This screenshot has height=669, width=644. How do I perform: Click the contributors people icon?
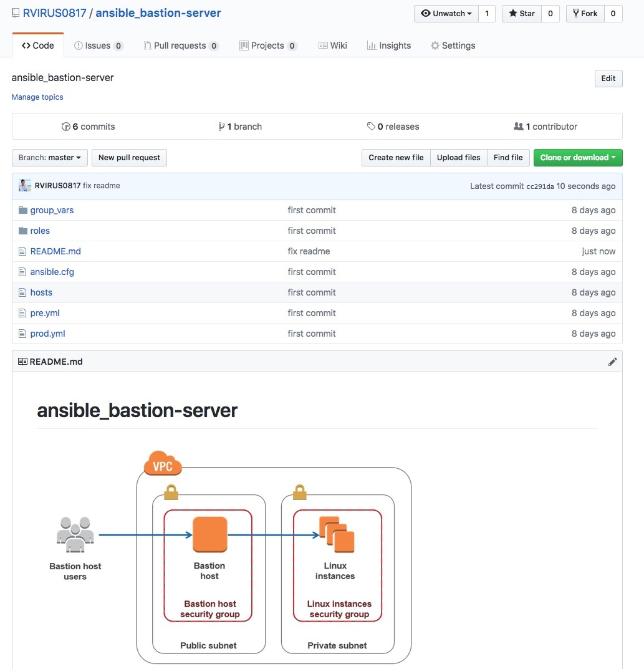pyautogui.click(x=518, y=127)
